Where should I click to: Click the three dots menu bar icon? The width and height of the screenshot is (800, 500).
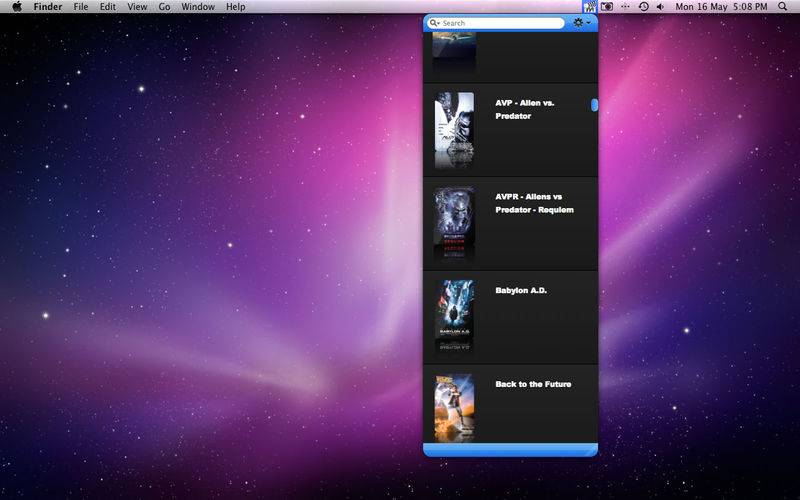click(x=626, y=7)
